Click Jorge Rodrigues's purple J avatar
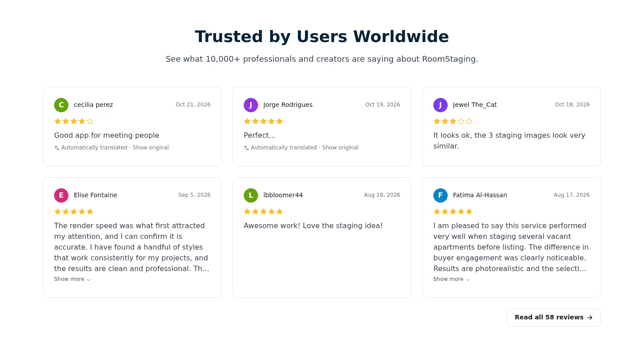Screen dimensions: 644x348 pos(251,105)
